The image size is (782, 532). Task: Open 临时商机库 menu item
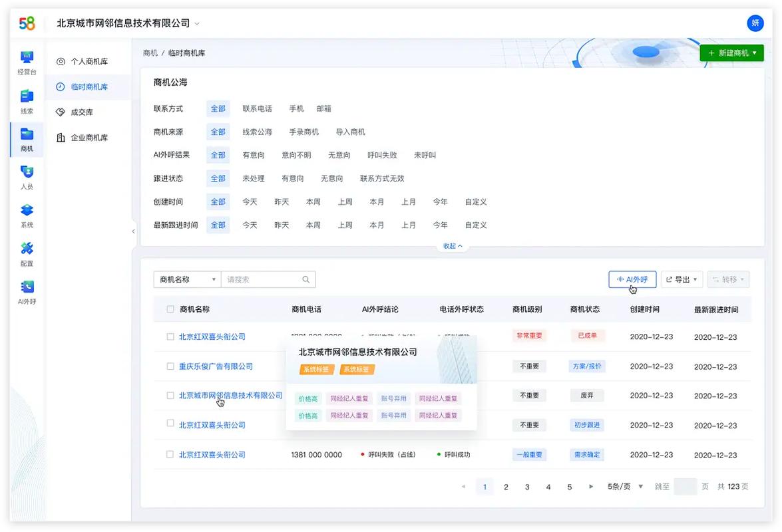(88, 86)
